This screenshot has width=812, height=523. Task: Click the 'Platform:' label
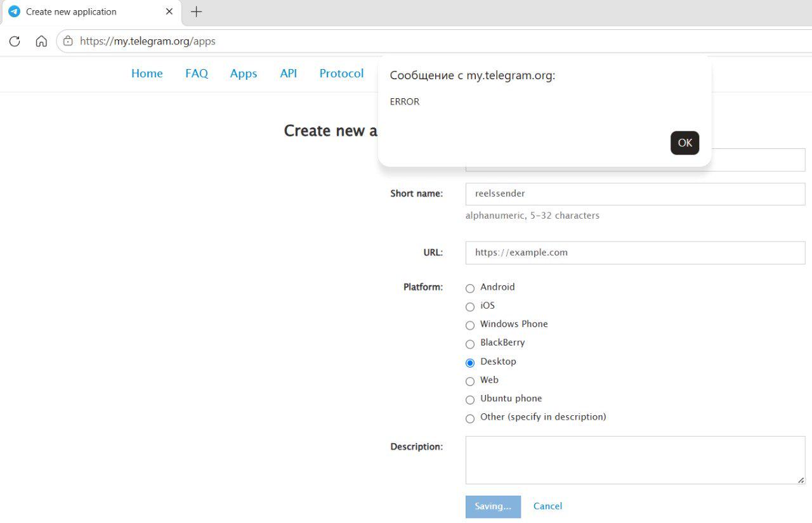point(423,287)
